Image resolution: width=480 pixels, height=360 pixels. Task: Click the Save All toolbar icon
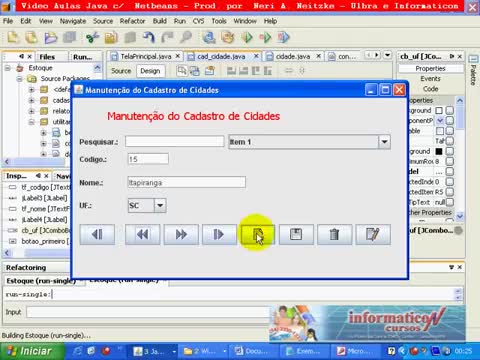pyautogui.click(x=69, y=37)
